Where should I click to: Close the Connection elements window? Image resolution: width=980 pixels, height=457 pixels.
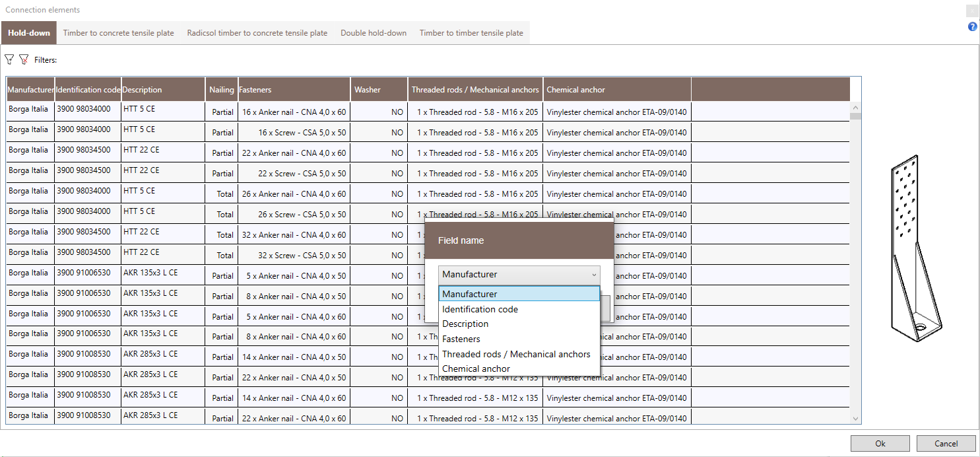click(972, 11)
